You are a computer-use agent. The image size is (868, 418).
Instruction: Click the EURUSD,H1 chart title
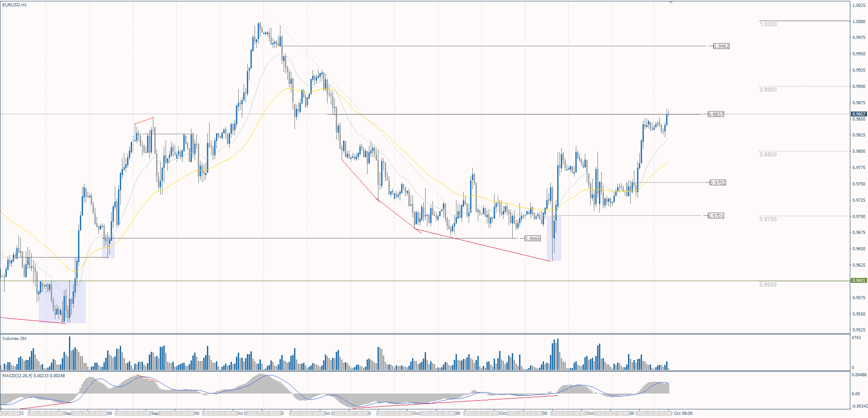[15, 5]
